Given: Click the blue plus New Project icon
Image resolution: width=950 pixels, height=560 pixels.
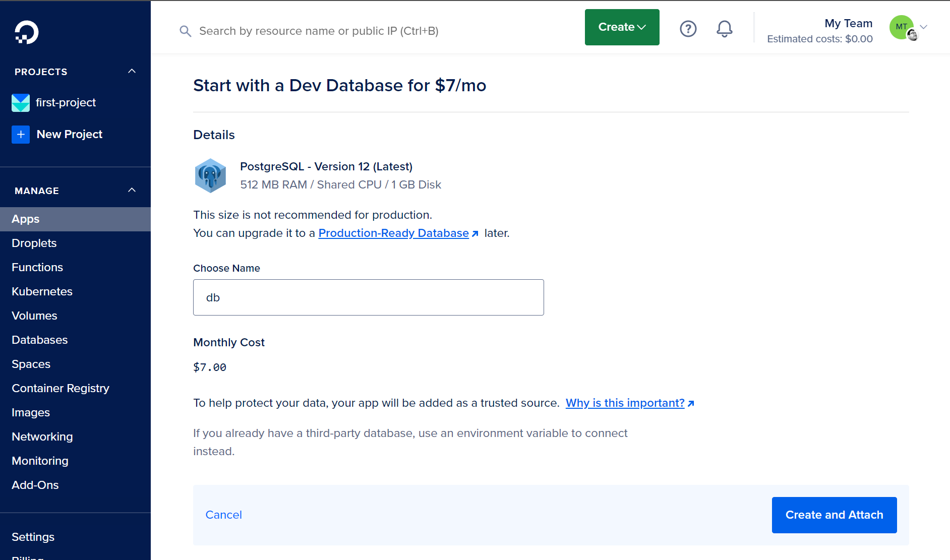Looking at the screenshot, I should point(21,135).
